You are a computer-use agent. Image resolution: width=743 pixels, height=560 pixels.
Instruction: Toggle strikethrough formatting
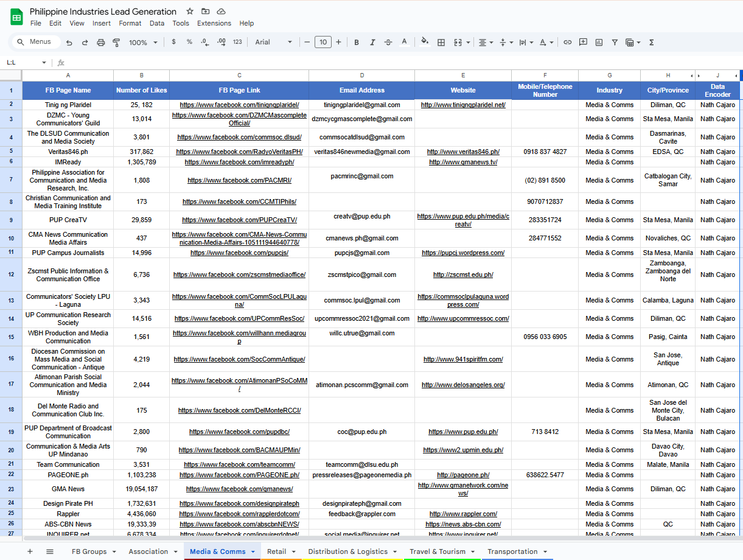pyautogui.click(x=388, y=43)
